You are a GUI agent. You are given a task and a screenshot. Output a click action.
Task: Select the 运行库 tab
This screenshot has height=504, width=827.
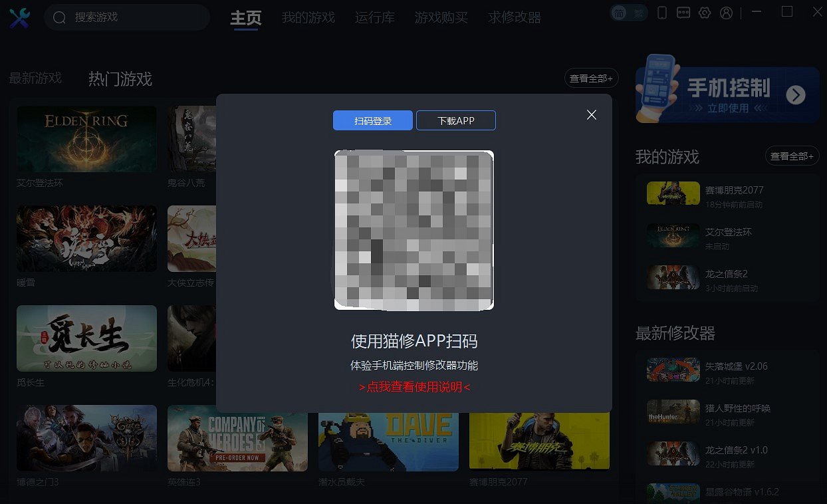coord(374,17)
